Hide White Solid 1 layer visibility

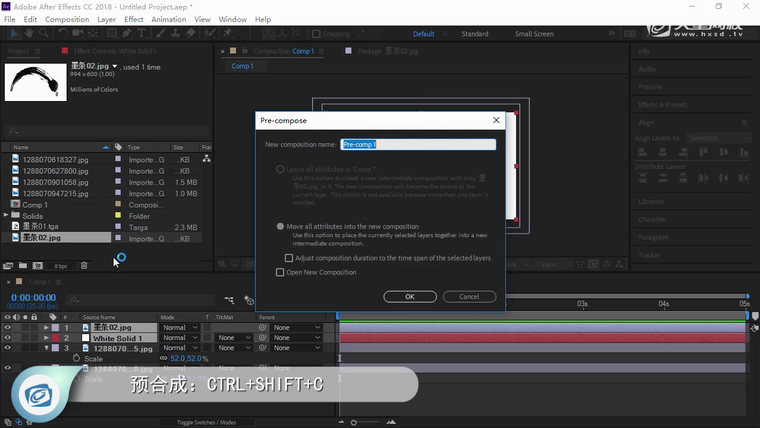(x=8, y=338)
